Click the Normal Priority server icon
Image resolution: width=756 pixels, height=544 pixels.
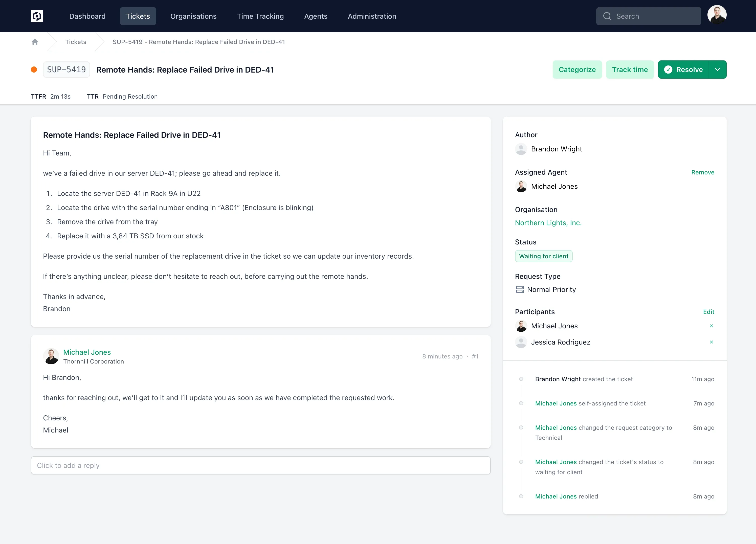[x=520, y=289]
